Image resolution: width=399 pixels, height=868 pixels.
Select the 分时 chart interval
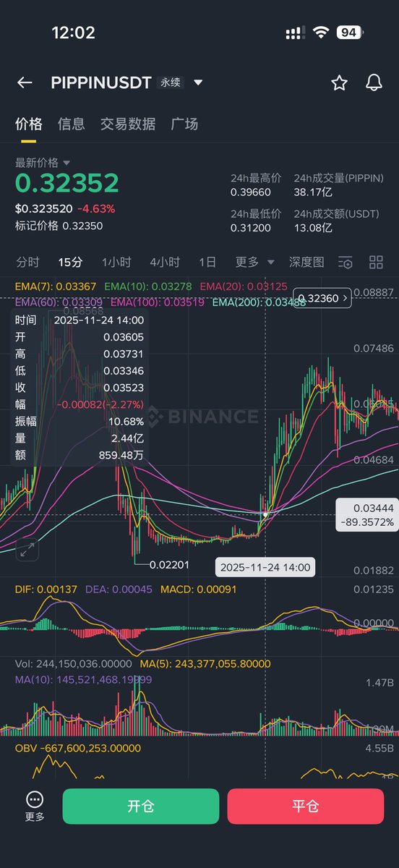[28, 262]
